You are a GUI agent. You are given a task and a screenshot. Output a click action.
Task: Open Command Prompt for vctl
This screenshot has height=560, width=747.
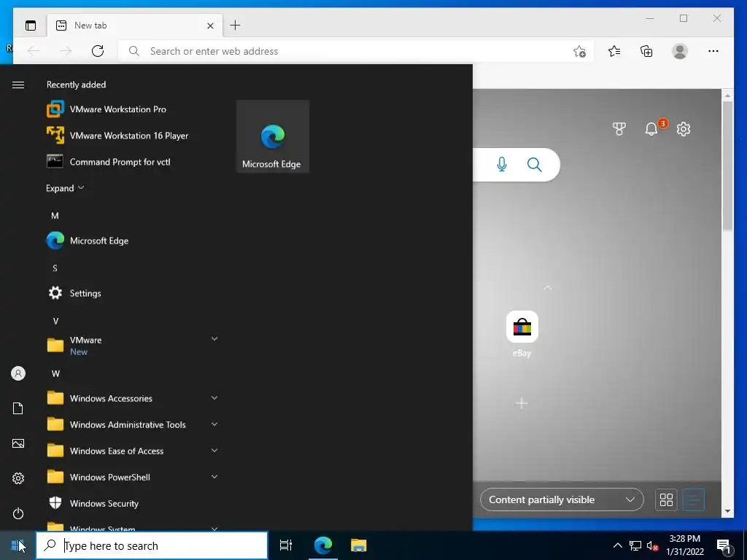tap(131, 162)
